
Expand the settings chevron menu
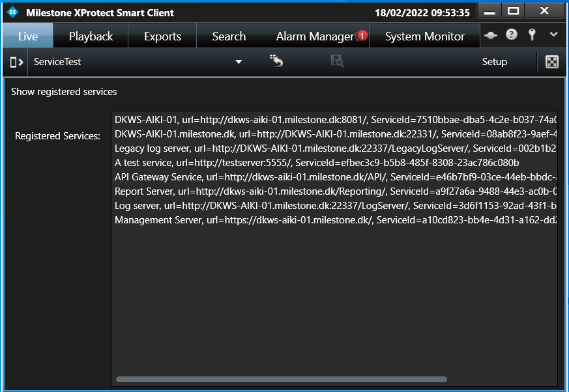[553, 35]
